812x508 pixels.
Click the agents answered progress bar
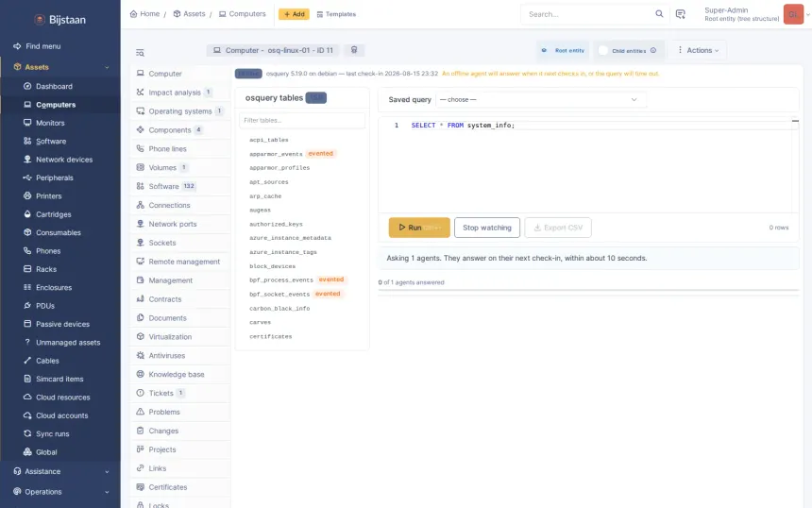(588, 291)
